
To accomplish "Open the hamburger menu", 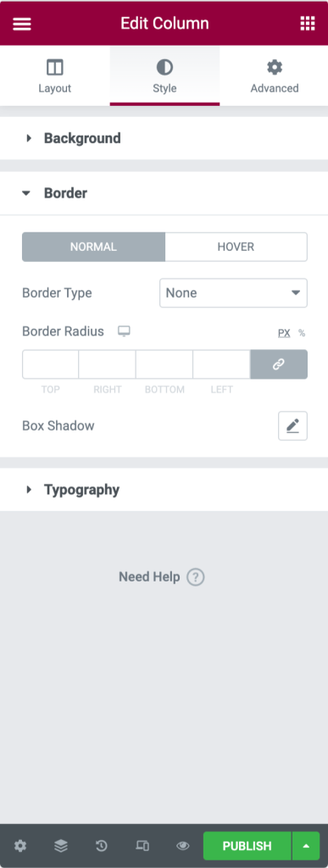I will pos(21,23).
